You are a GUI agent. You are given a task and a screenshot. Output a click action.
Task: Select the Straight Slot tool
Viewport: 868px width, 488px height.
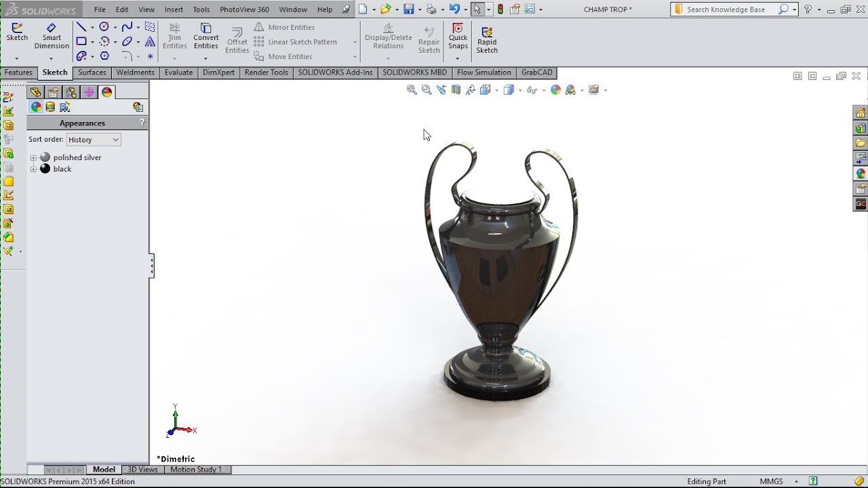click(81, 56)
